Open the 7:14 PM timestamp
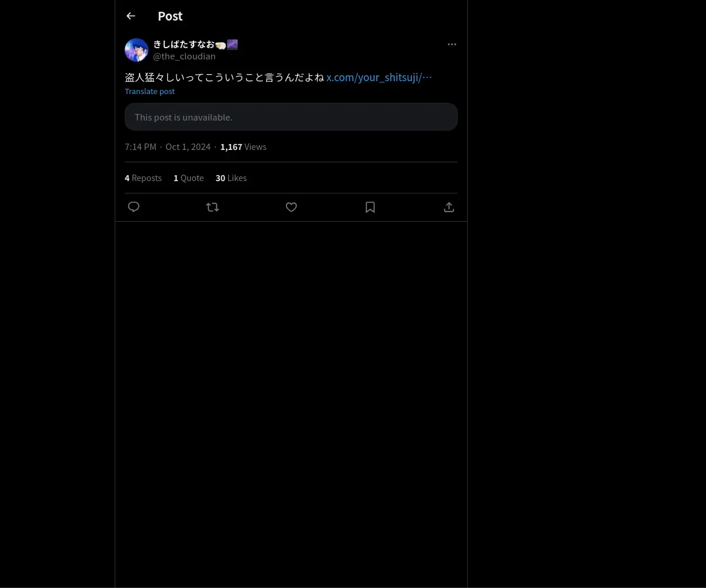Image resolution: width=706 pixels, height=588 pixels. pyautogui.click(x=141, y=147)
